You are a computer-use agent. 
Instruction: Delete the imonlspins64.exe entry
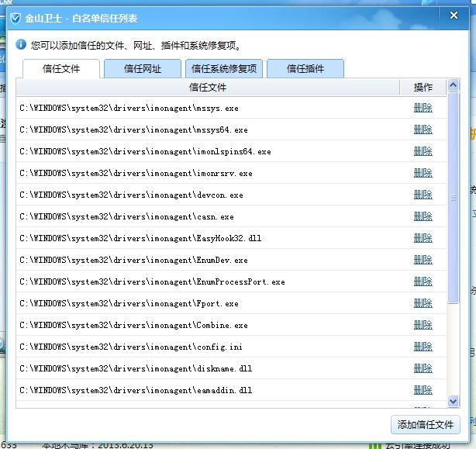pos(423,151)
